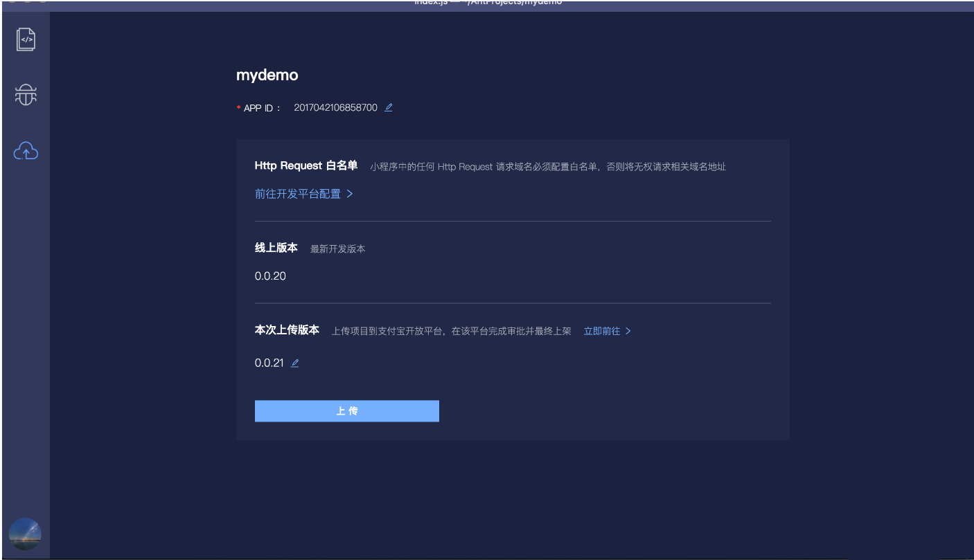The width and height of the screenshot is (974, 560).
Task: Click the 本次上传版本 heading
Action: point(287,330)
